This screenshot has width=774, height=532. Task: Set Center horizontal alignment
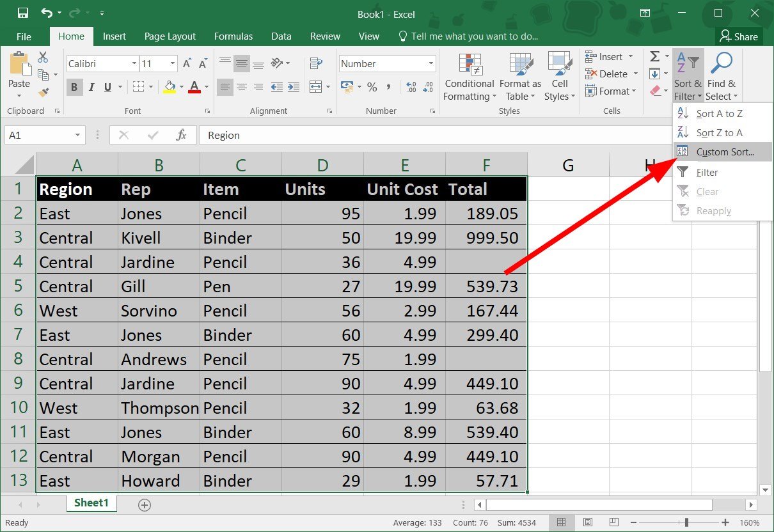coord(241,87)
